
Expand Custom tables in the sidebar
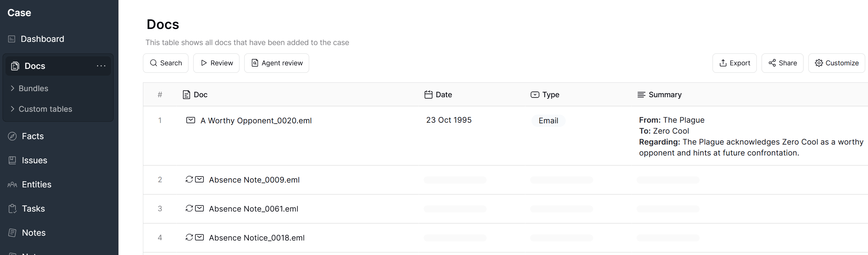(x=45, y=109)
